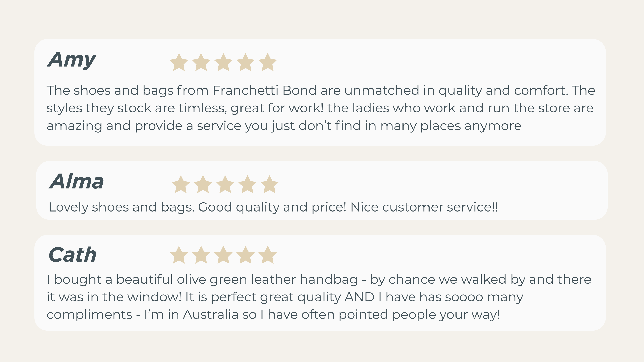Click the first star in Amy's rating

[x=179, y=63]
